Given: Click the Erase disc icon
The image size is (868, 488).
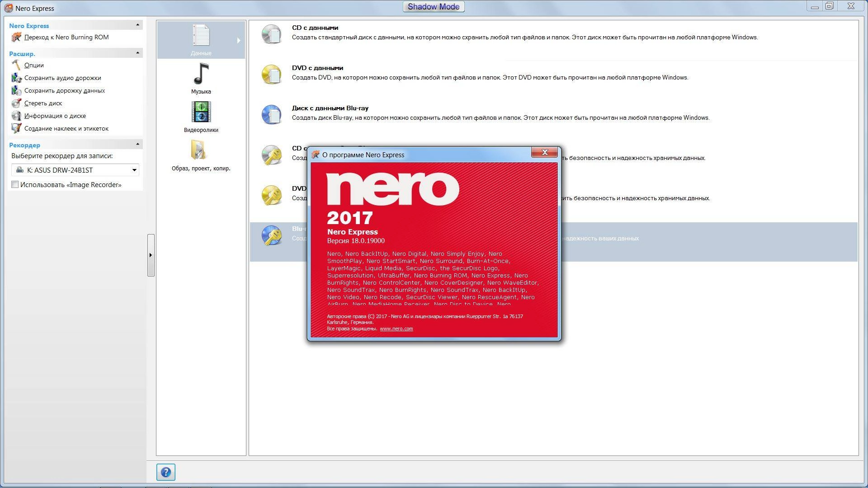Looking at the screenshot, I should point(16,103).
